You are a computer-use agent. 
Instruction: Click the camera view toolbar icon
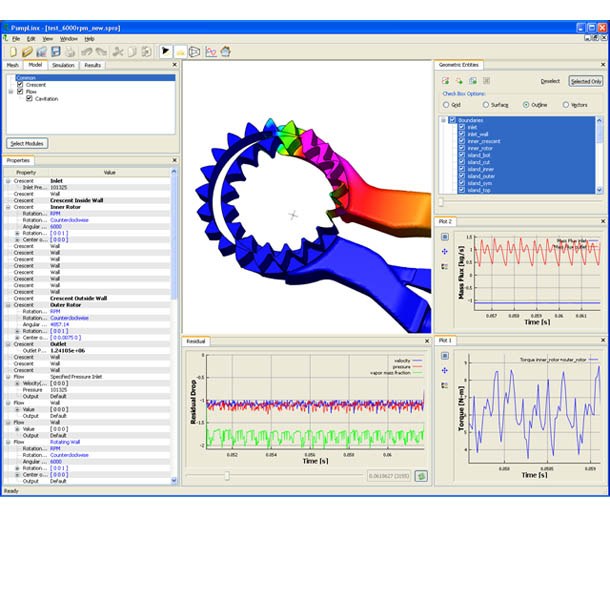[195, 52]
